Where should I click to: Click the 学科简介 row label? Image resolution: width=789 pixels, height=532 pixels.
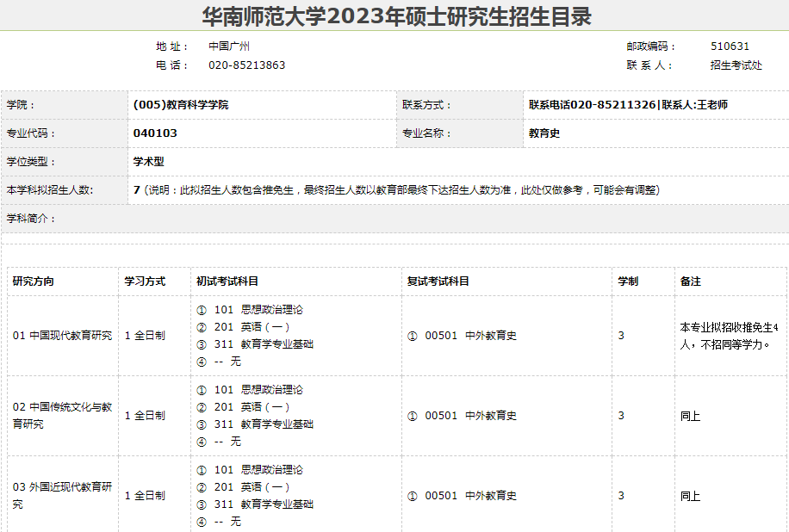[x=31, y=219]
